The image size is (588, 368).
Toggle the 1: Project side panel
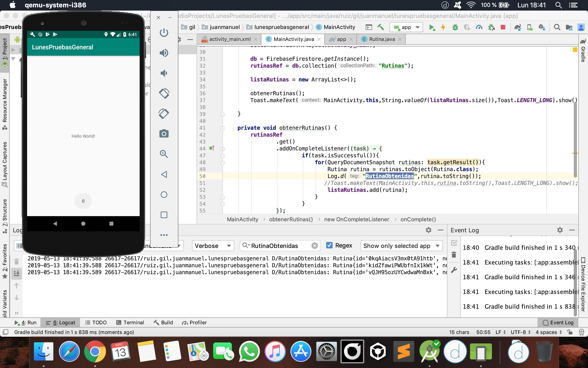5,53
